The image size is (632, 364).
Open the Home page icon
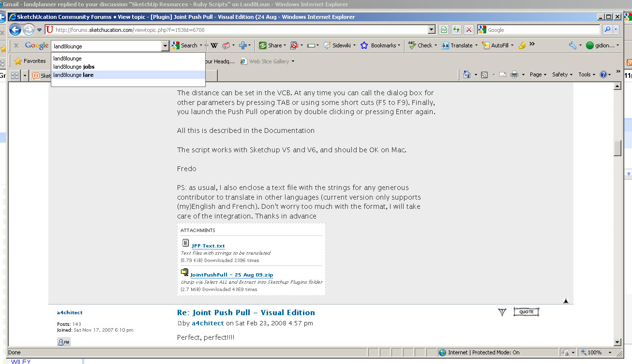pos(466,74)
